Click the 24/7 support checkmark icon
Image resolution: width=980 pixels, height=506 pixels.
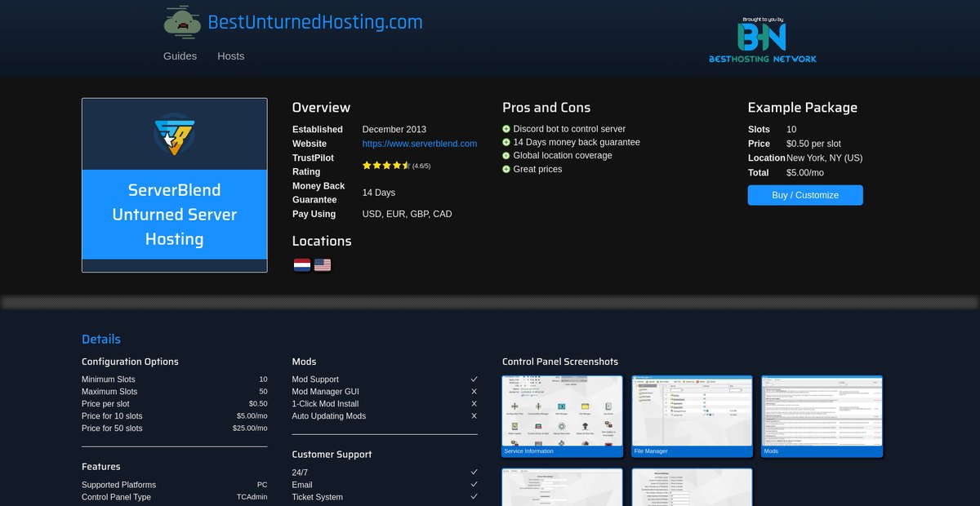point(474,473)
